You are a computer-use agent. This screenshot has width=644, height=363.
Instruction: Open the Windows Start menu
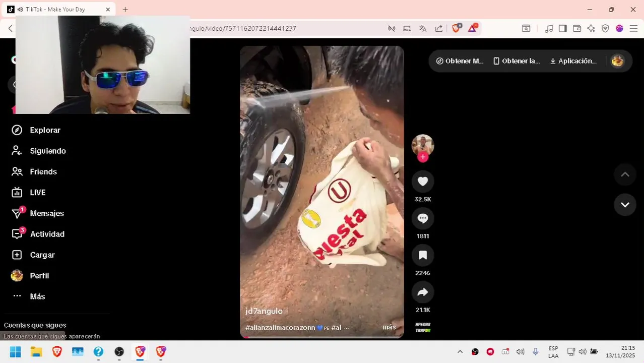pos(15,351)
